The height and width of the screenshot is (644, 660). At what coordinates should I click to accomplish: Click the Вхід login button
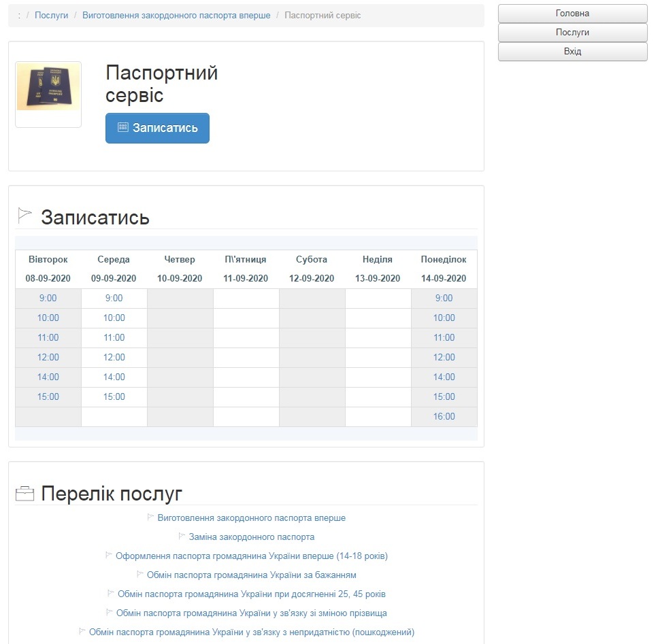[x=572, y=51]
